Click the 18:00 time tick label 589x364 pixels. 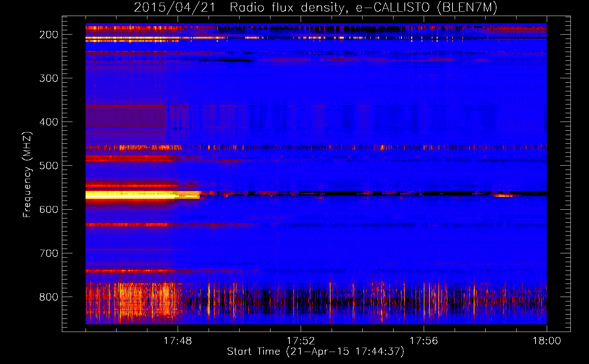click(547, 341)
